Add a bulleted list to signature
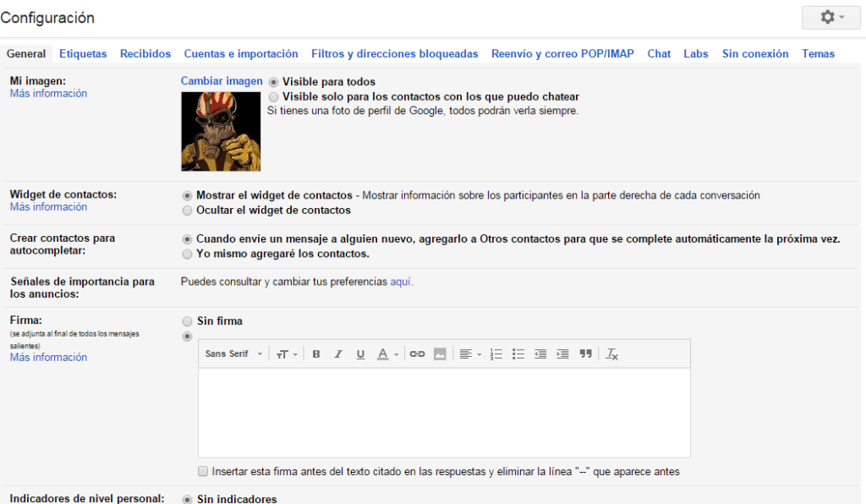 pos(518,354)
